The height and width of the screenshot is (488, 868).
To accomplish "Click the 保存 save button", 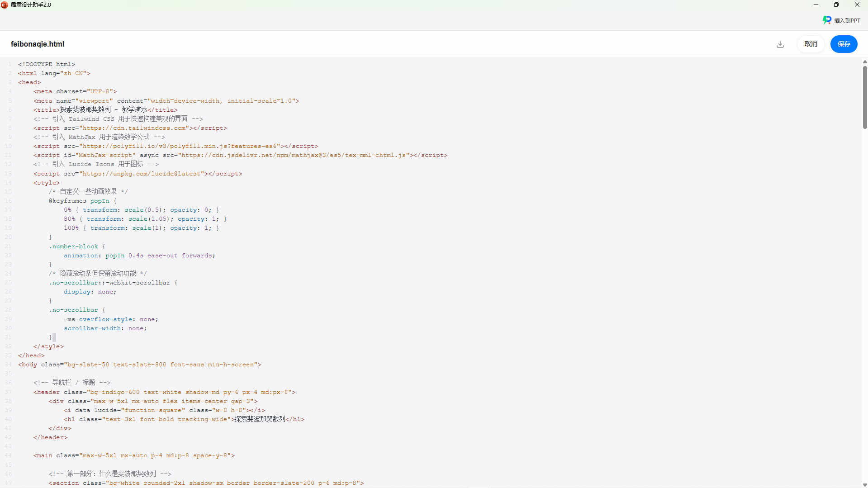I will (x=844, y=44).
